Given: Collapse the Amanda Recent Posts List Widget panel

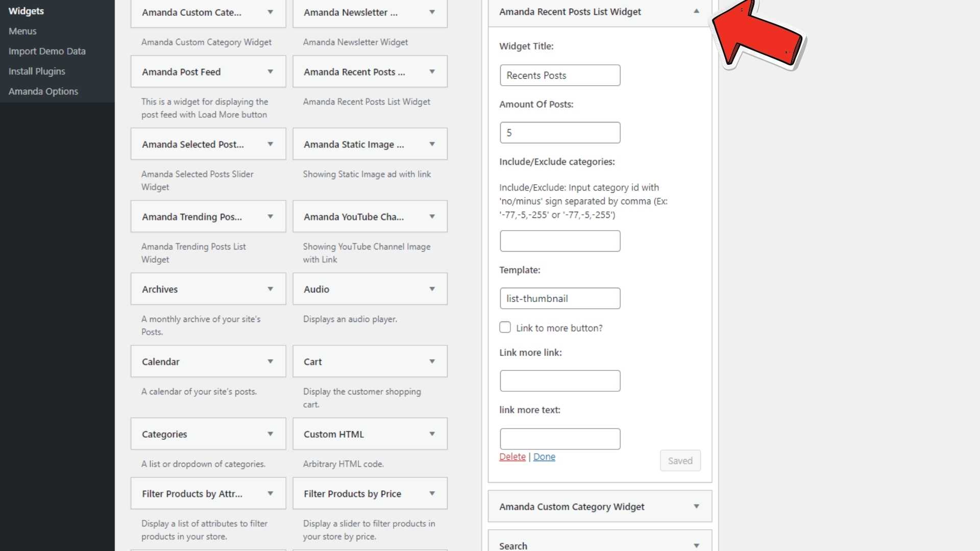Looking at the screenshot, I should [696, 11].
